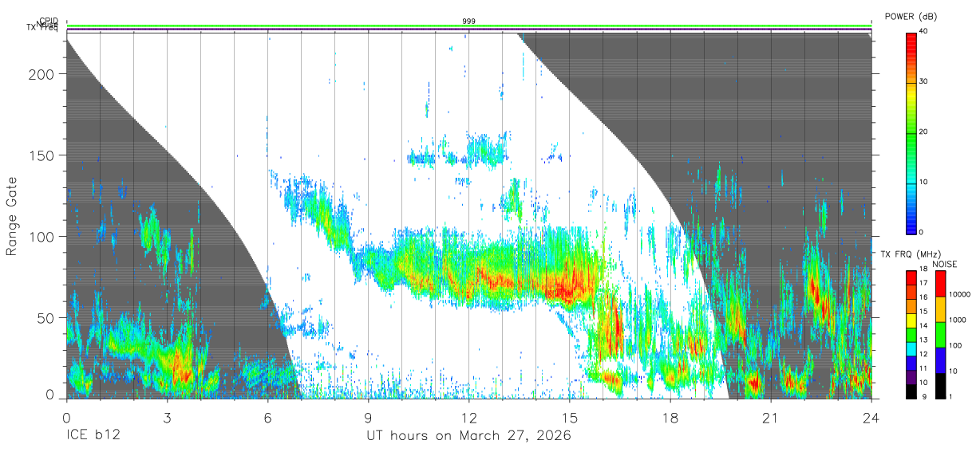The image size is (980, 452).
Task: Click the '24' hour tick label
Action: tap(871, 417)
